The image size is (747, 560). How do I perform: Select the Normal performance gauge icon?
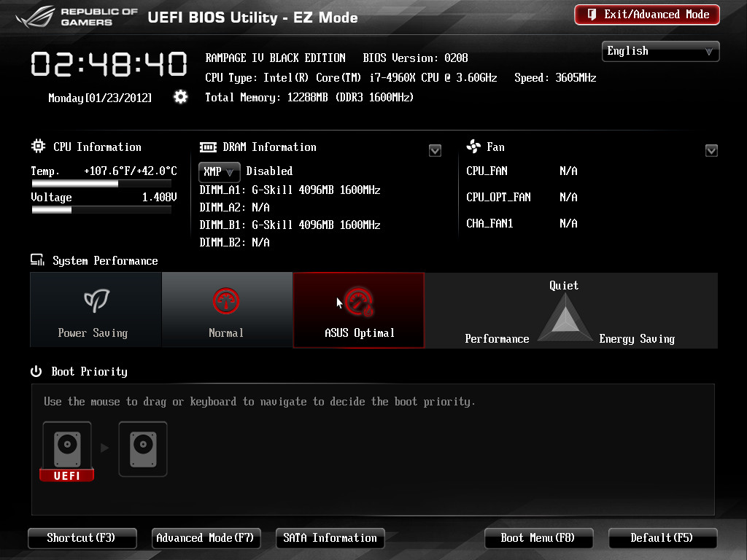point(226,301)
